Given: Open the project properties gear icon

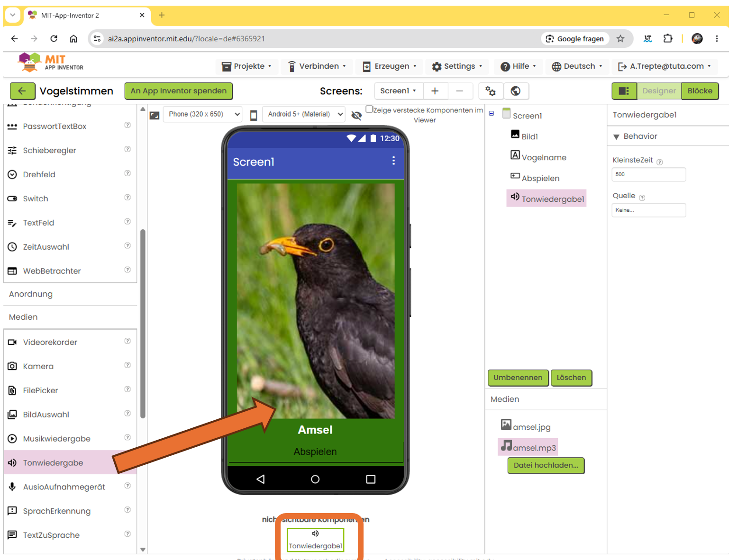Looking at the screenshot, I should point(491,91).
